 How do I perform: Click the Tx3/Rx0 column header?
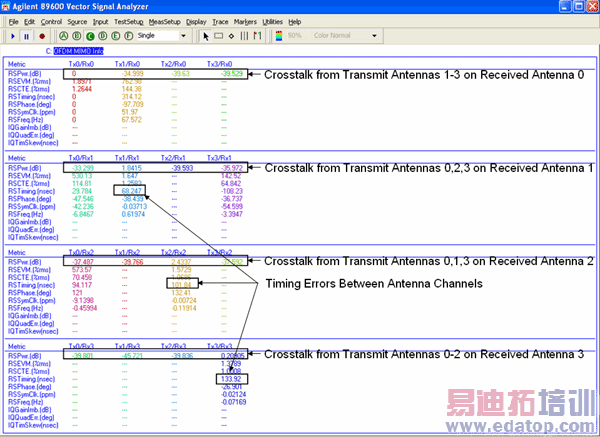click(220, 64)
